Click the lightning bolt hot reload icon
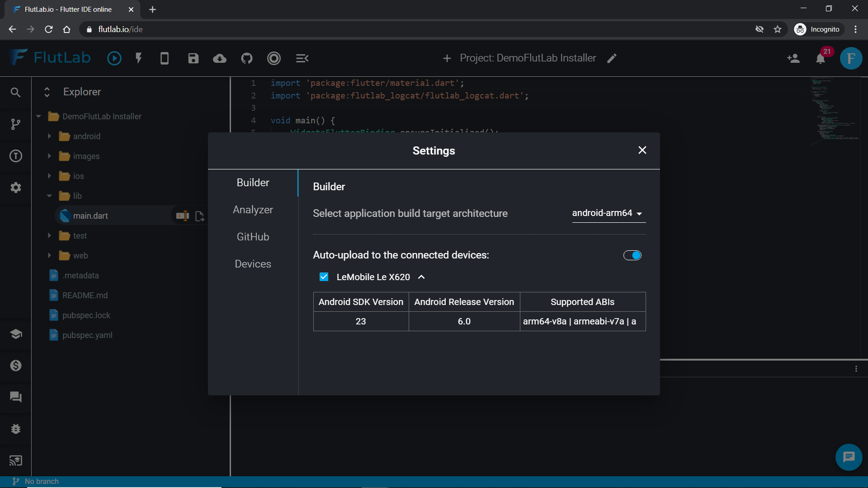Image resolution: width=868 pixels, height=488 pixels. (x=139, y=58)
